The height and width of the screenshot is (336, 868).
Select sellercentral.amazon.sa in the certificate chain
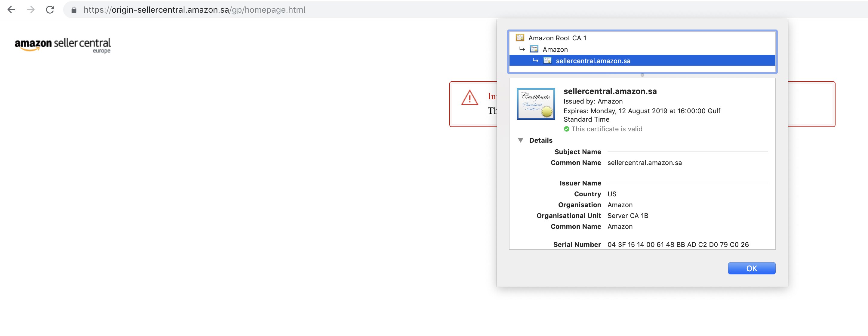(x=642, y=61)
